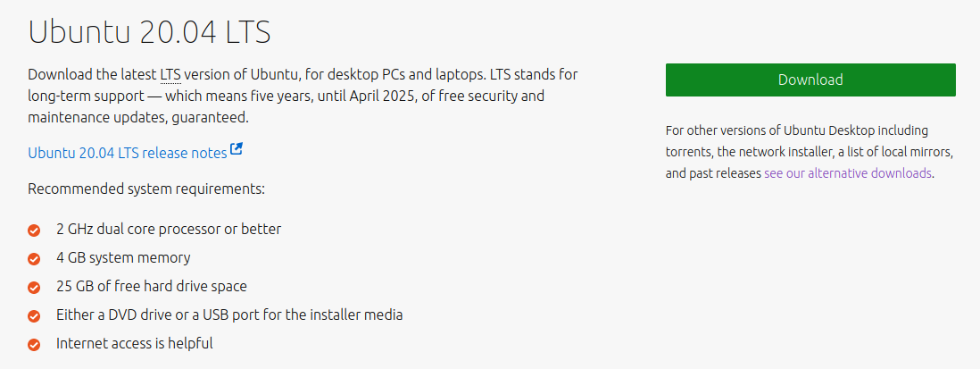Image resolution: width=980 pixels, height=369 pixels.
Task: Click the Ubuntu 20.04 LTS page heading
Action: coord(149,32)
